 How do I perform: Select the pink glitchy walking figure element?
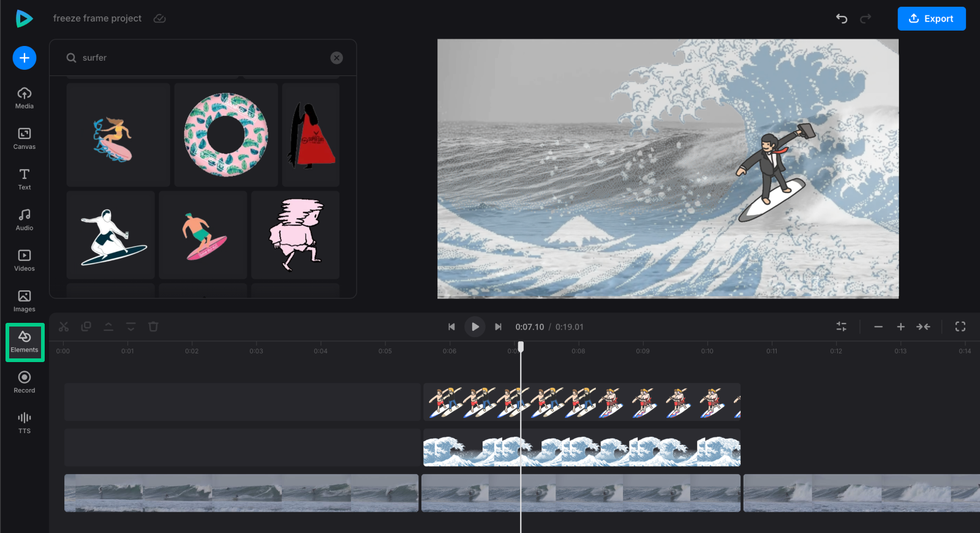295,235
